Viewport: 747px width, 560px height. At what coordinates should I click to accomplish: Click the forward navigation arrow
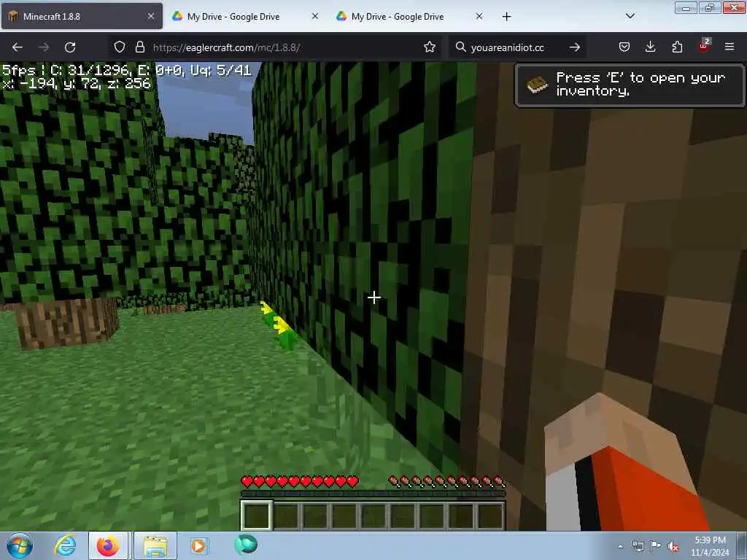click(44, 47)
